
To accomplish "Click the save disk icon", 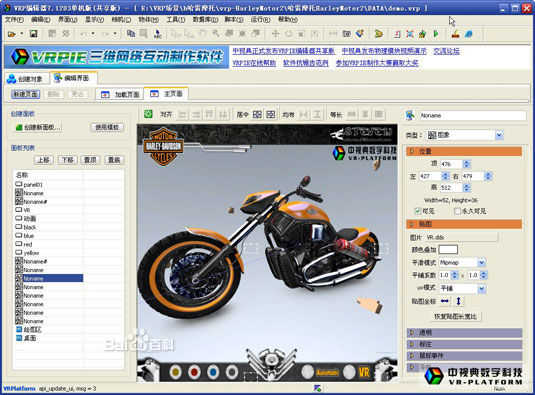I will (33, 34).
